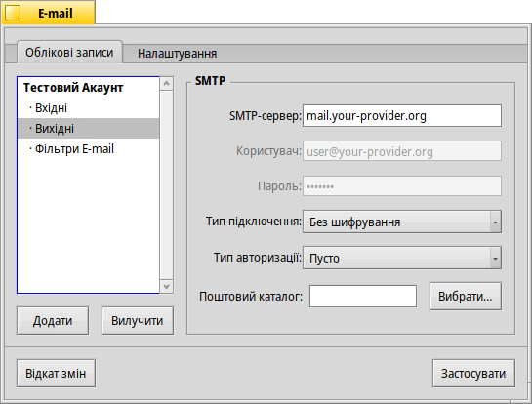
Task: Open Фільтри E-mail in account list
Action: tap(88, 148)
